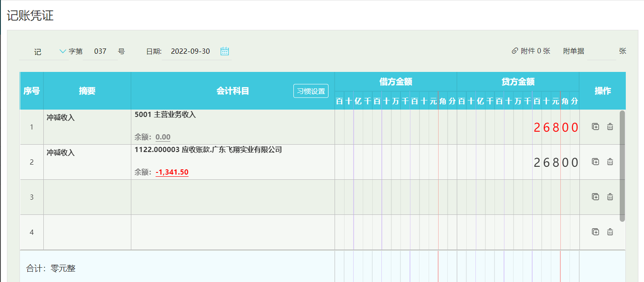Click the copy icon for row 3
Screen dimensions: 644x282
(x=595, y=197)
